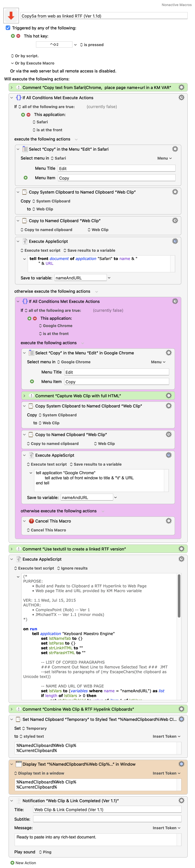The image size is (195, 868).
Task: Click Insert Token in the Notification message
Action: (166, 828)
